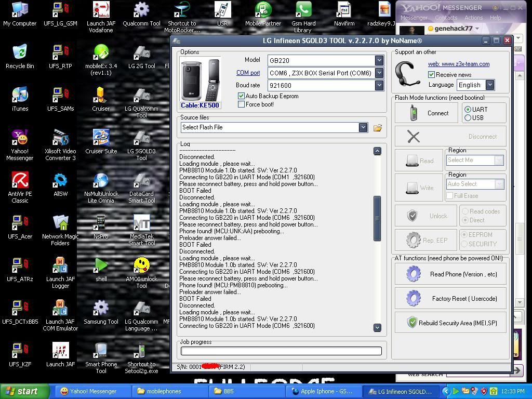
Task: Open the Network Magic Folders icon
Action: click(x=60, y=230)
